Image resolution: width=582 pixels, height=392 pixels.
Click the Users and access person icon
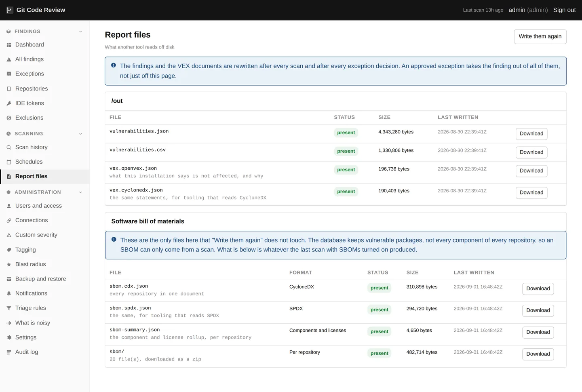click(9, 206)
